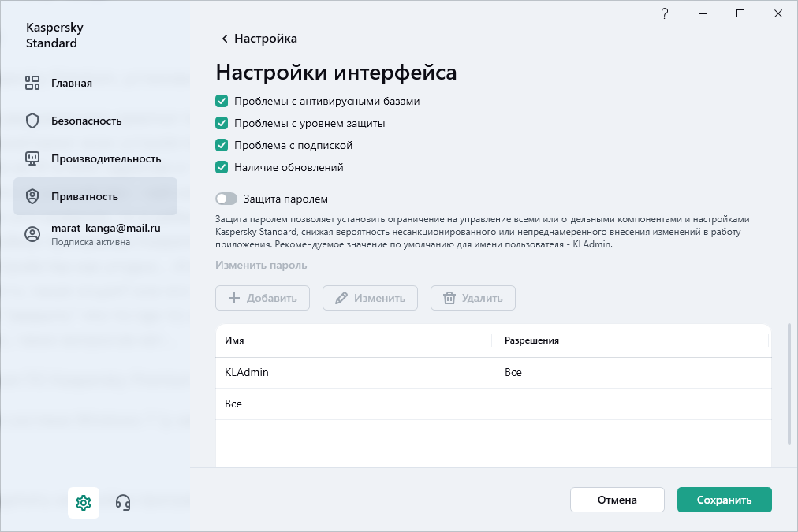Click the Главная dashboard icon
798x532 pixels.
pyautogui.click(x=32, y=83)
